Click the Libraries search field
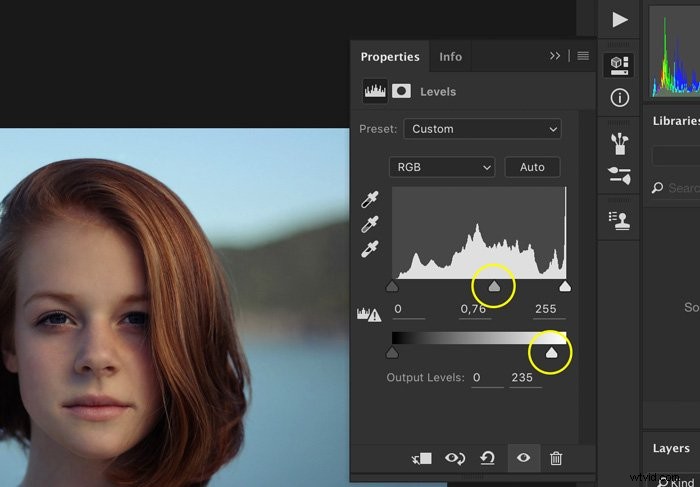This screenshot has width=700, height=487. coord(677,188)
